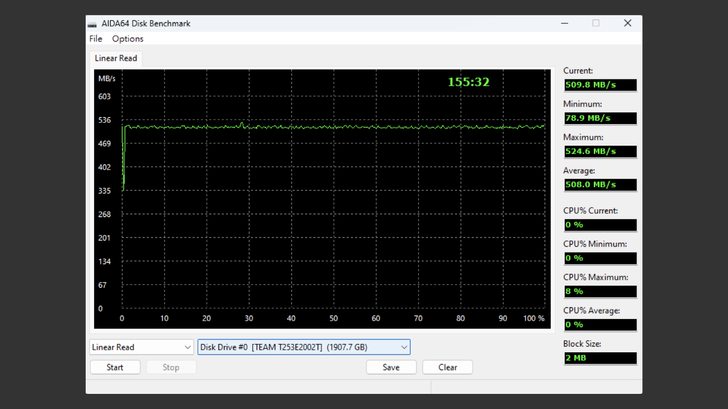The width and height of the screenshot is (728, 409).
Task: Close the AIDA64 Disk Benchmark window
Action: tap(627, 23)
